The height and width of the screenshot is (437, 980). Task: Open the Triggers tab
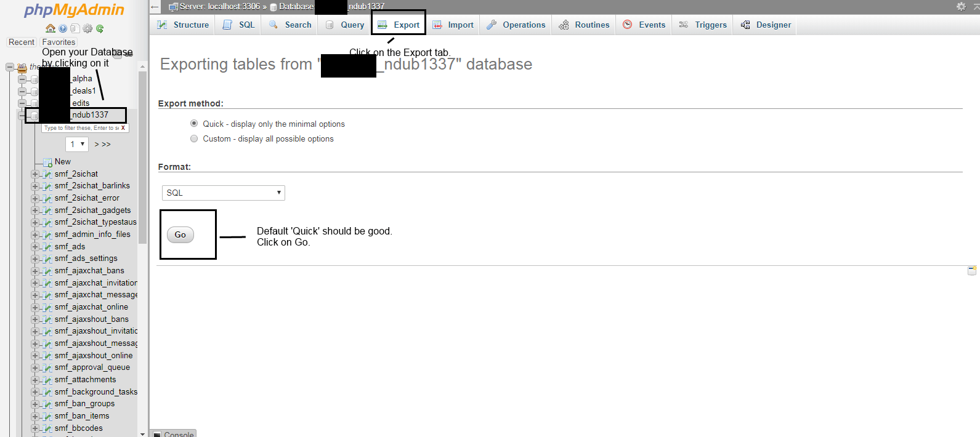pos(703,25)
